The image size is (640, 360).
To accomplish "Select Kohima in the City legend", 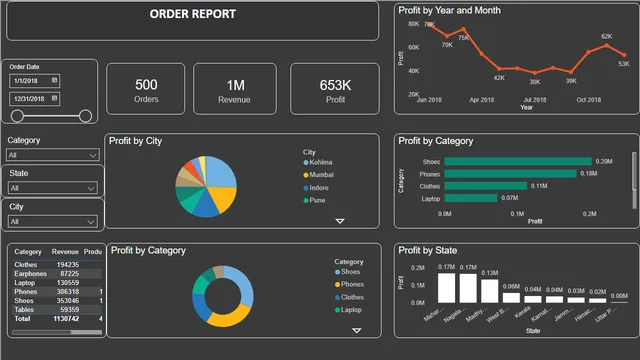I will pyautogui.click(x=318, y=162).
